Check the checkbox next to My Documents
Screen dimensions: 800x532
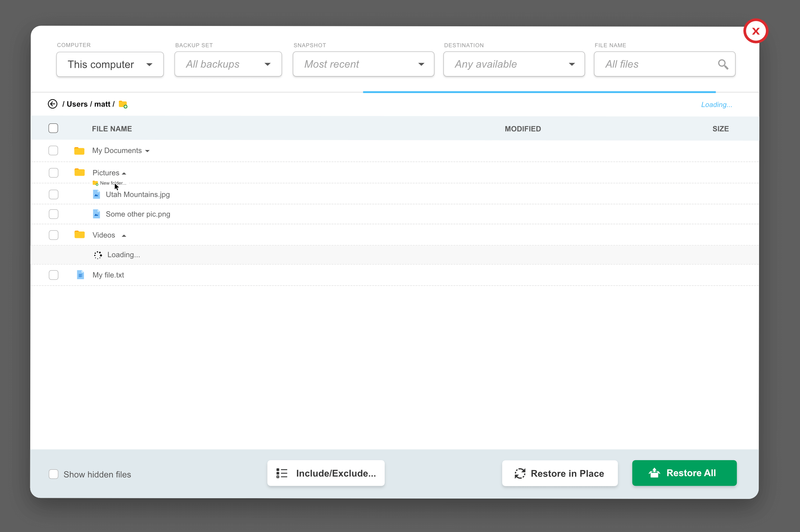[53, 150]
